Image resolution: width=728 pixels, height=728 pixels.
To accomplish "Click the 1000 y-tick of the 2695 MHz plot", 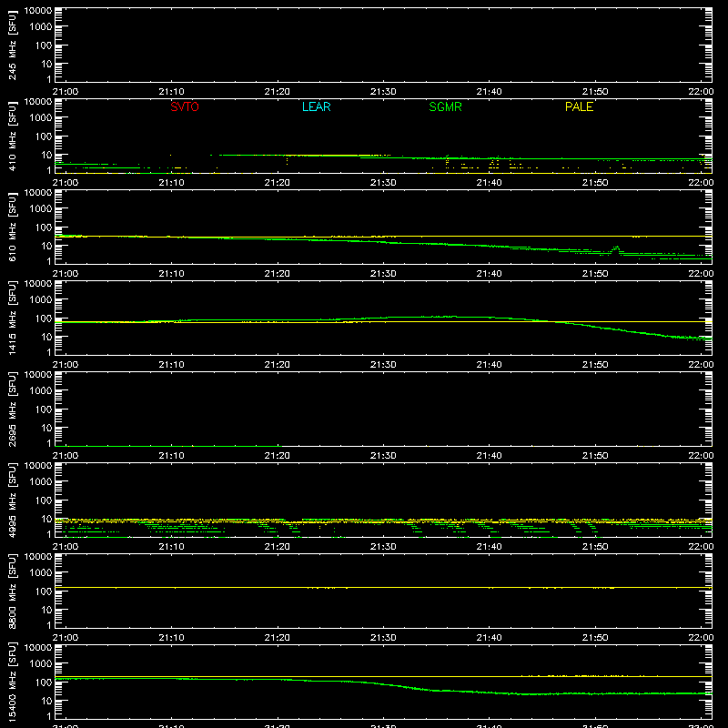I will tap(41, 391).
